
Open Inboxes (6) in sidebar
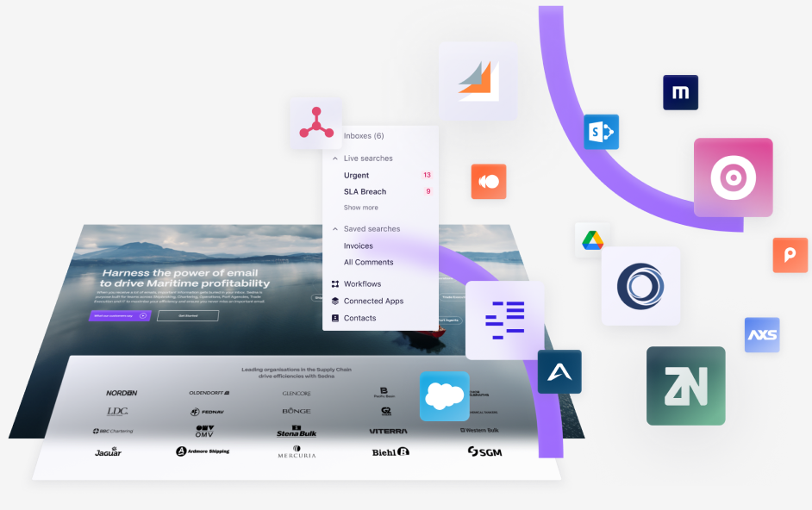pos(364,135)
